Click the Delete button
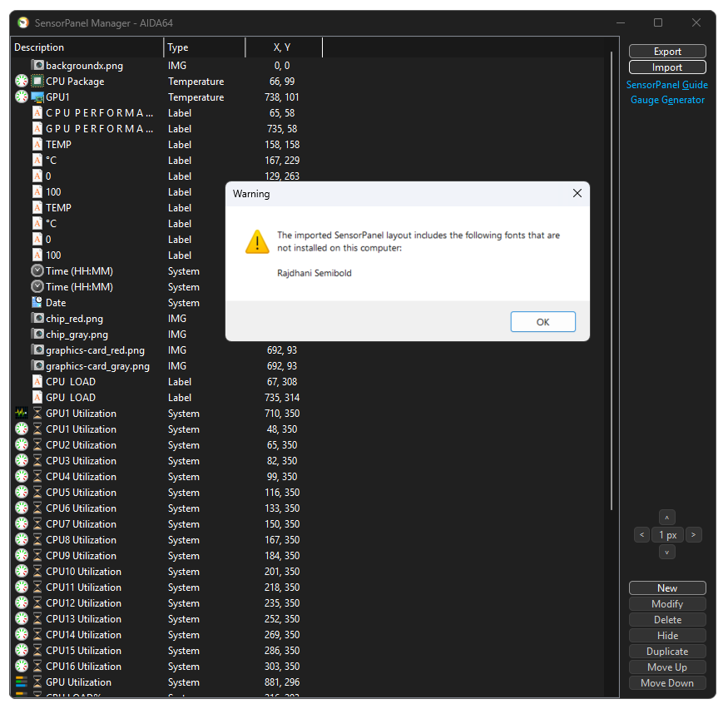 pyautogui.click(x=667, y=619)
